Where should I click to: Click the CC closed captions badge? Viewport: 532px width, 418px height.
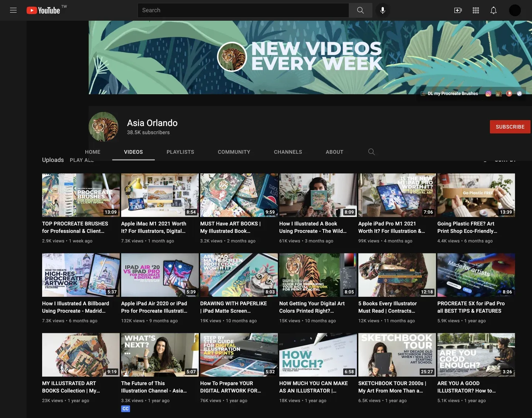point(126,409)
